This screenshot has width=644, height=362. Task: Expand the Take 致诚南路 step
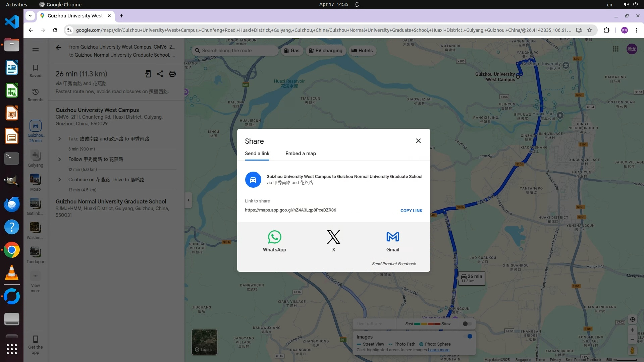(x=60, y=139)
